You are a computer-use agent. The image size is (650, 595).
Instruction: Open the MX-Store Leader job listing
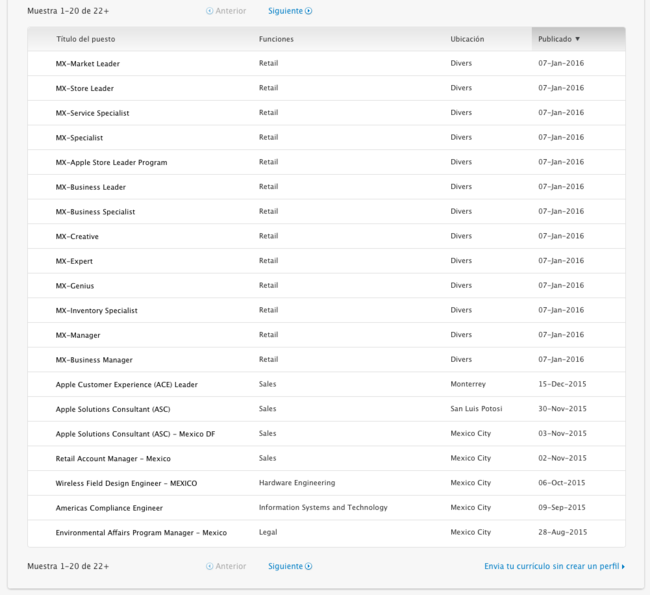pyautogui.click(x=85, y=88)
